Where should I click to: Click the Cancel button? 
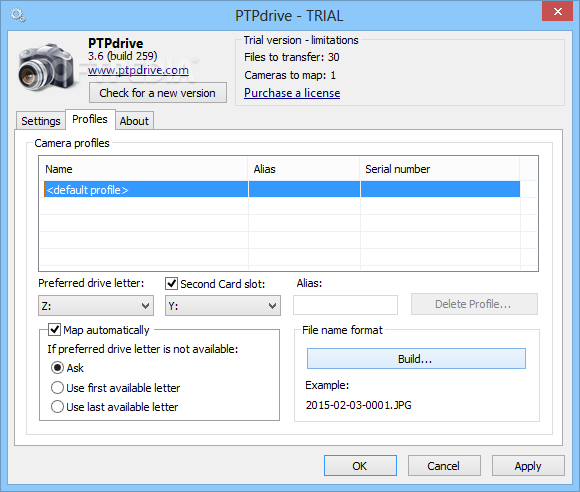click(444, 466)
